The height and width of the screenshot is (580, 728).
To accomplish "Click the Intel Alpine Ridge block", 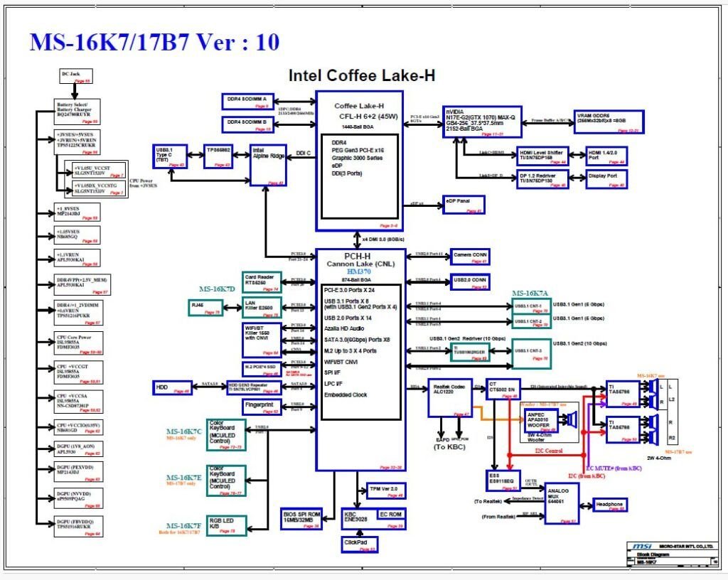I will (x=267, y=163).
